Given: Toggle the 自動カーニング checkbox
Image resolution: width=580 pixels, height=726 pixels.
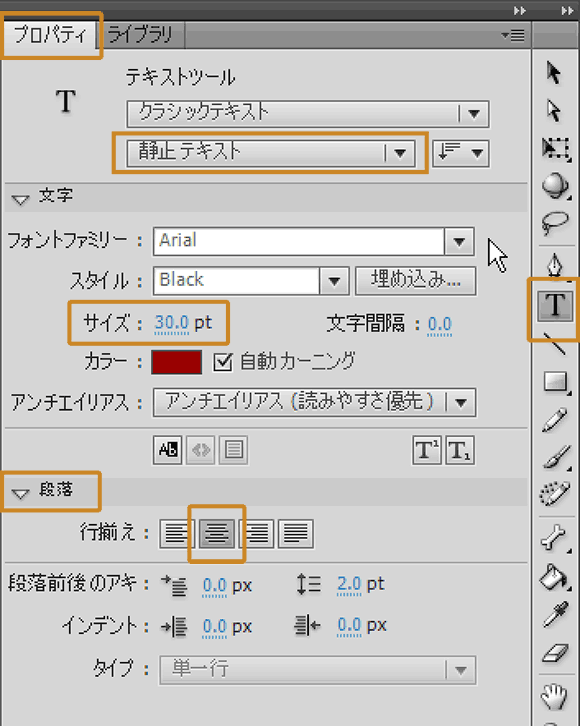Looking at the screenshot, I should click(x=223, y=362).
